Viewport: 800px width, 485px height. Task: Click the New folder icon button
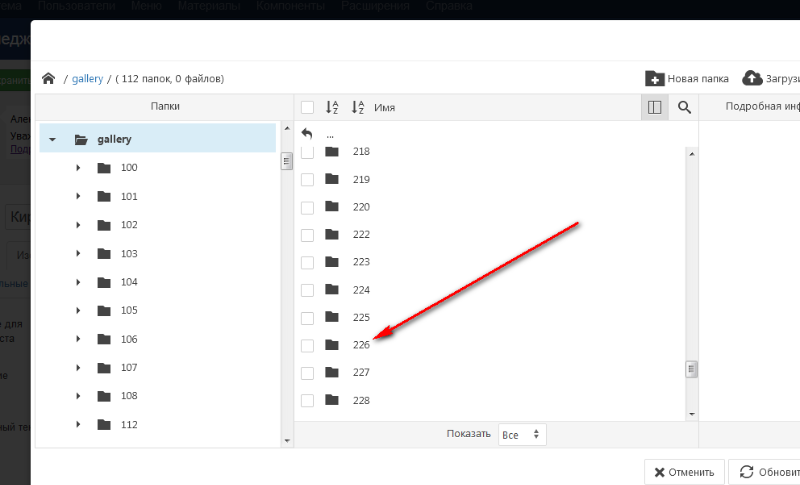pyautogui.click(x=655, y=78)
